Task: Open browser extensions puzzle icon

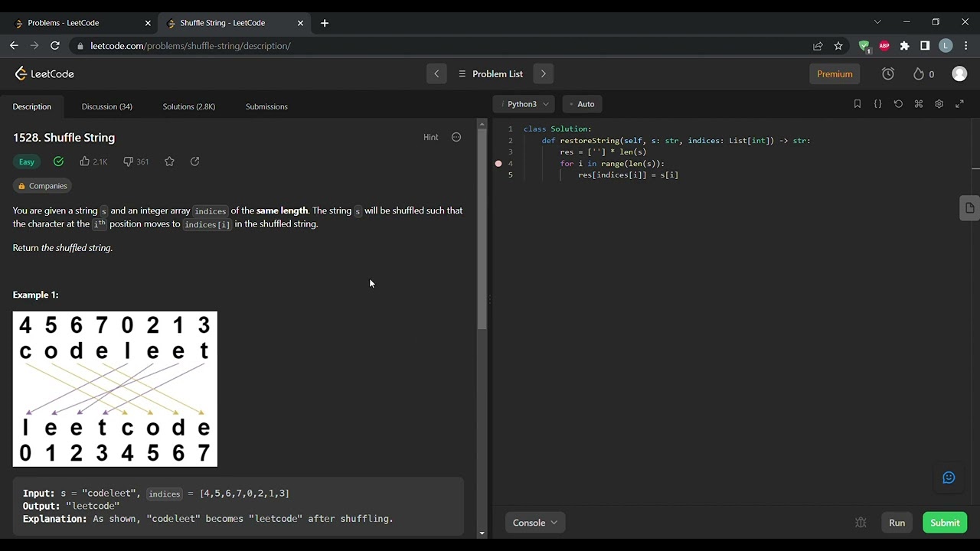Action: (905, 46)
